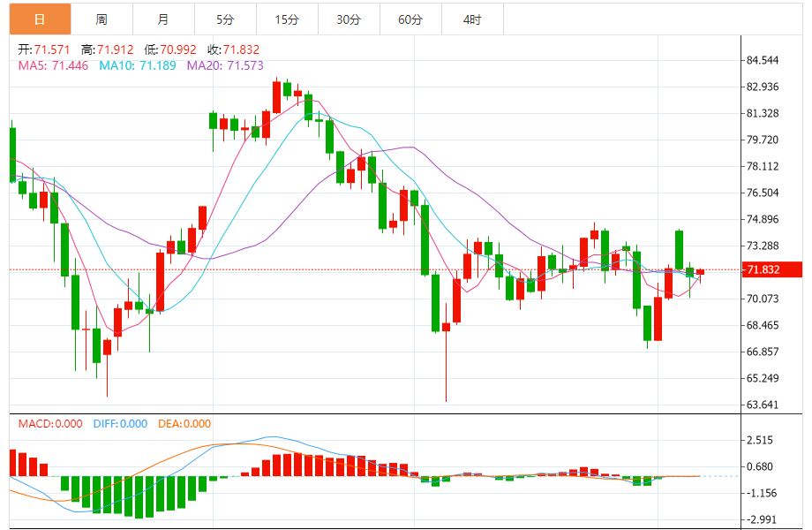Click the 70.073 price axis label

pyautogui.click(x=763, y=299)
